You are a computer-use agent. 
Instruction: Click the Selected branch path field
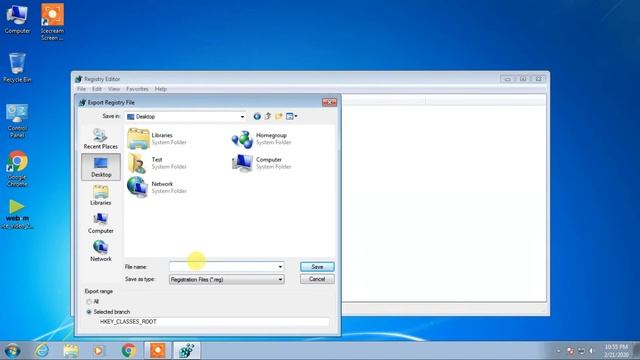tap(213, 322)
